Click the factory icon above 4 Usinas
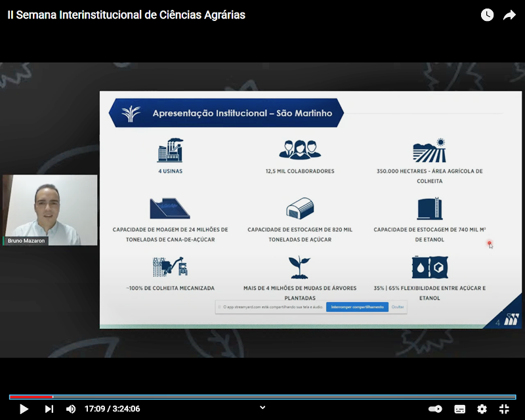This screenshot has height=420, width=525. 170,150
